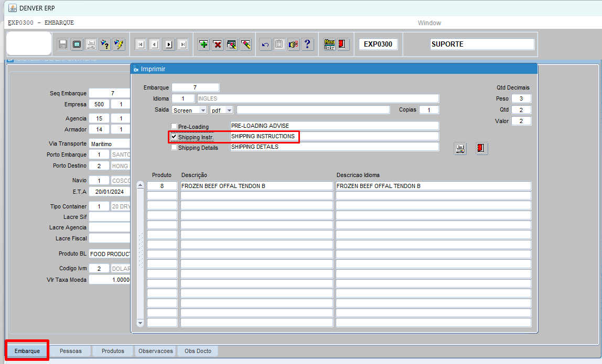Uncheck the Shipping Instr. checkbox
Image resolution: width=602 pixels, height=364 pixels.
(174, 137)
